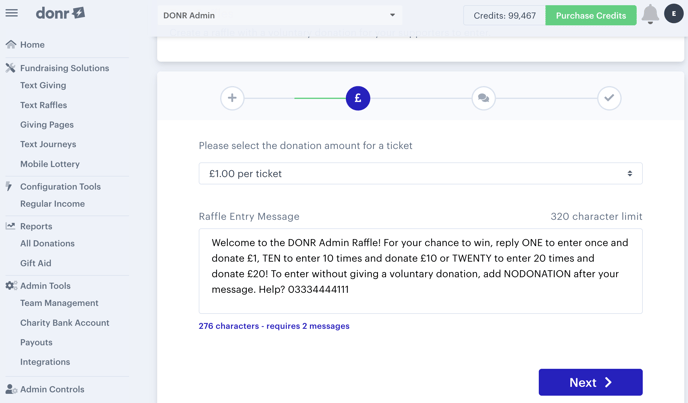
Task: Open Text Raffles in sidebar
Action: (43, 105)
